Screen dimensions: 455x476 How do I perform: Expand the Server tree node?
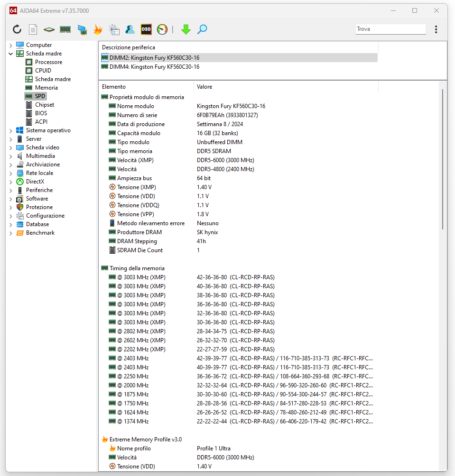point(10,139)
